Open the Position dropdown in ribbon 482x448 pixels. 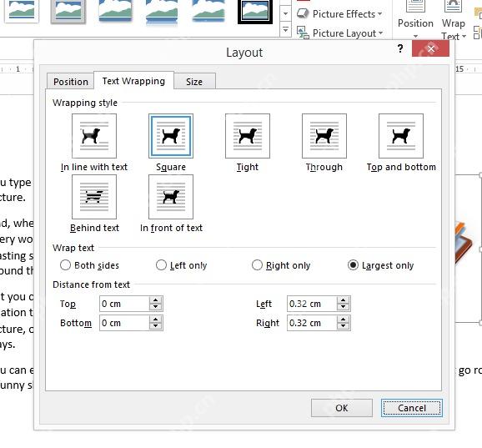coord(415,19)
